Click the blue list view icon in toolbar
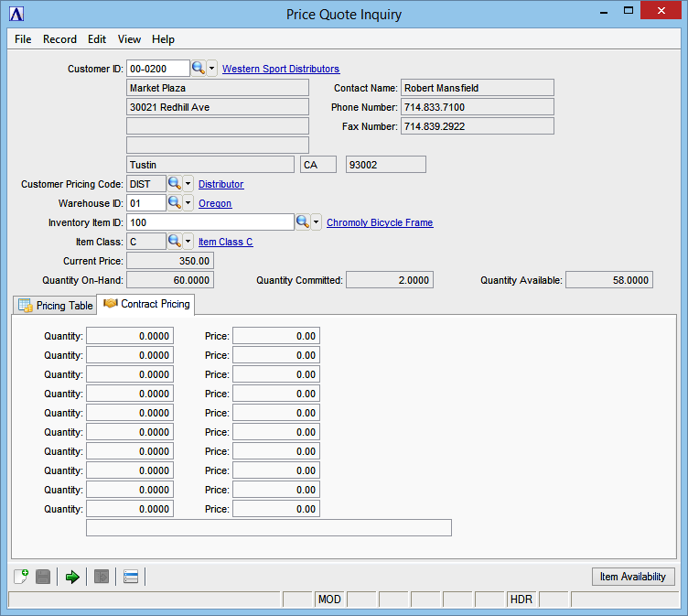Viewport: 688px width, 616px height. 131,577
